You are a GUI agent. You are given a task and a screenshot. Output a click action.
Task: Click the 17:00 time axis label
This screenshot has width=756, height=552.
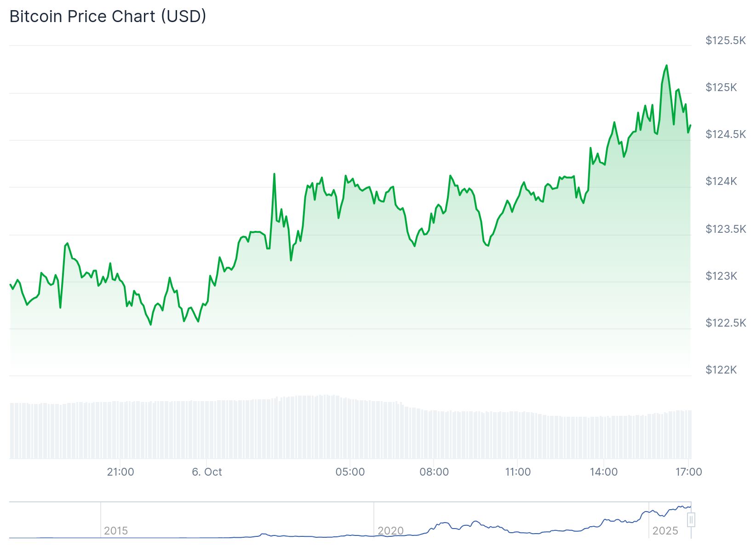(688, 472)
